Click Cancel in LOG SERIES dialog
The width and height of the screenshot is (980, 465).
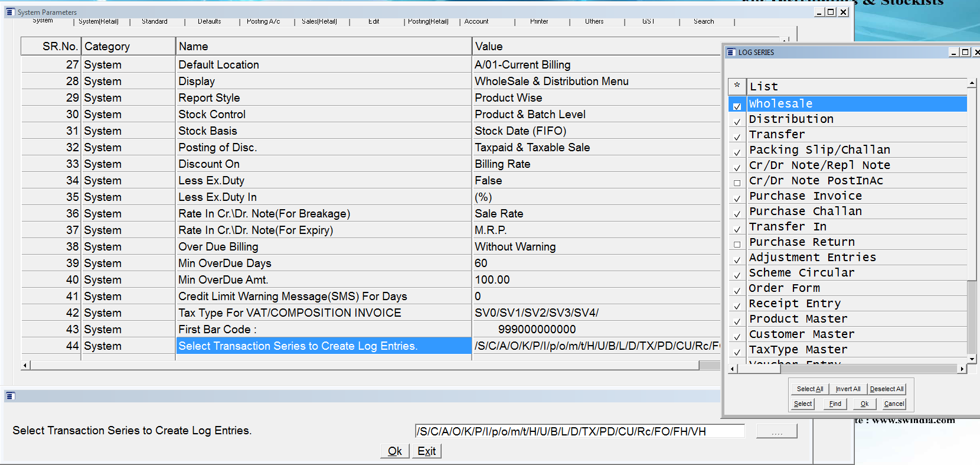coord(894,404)
